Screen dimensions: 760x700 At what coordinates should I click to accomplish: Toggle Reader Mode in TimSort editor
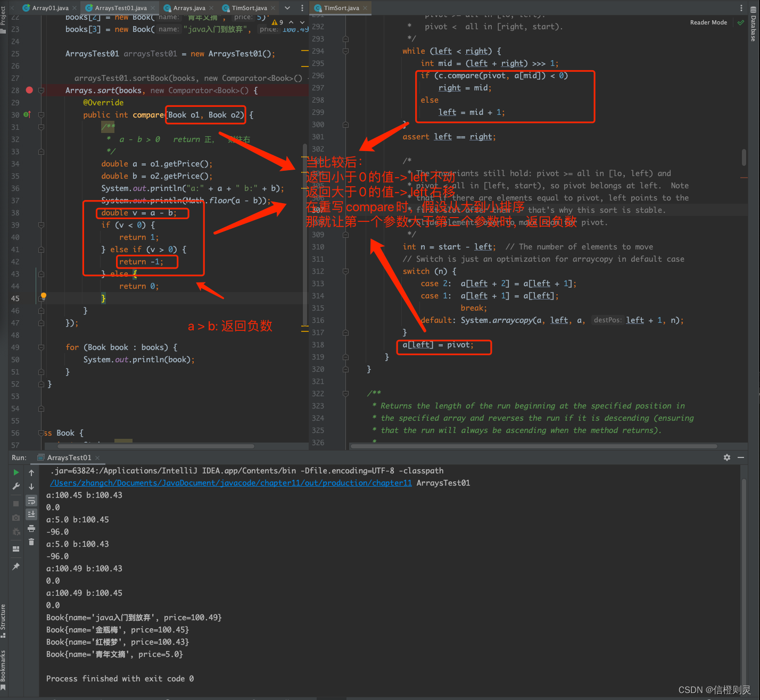coord(708,22)
